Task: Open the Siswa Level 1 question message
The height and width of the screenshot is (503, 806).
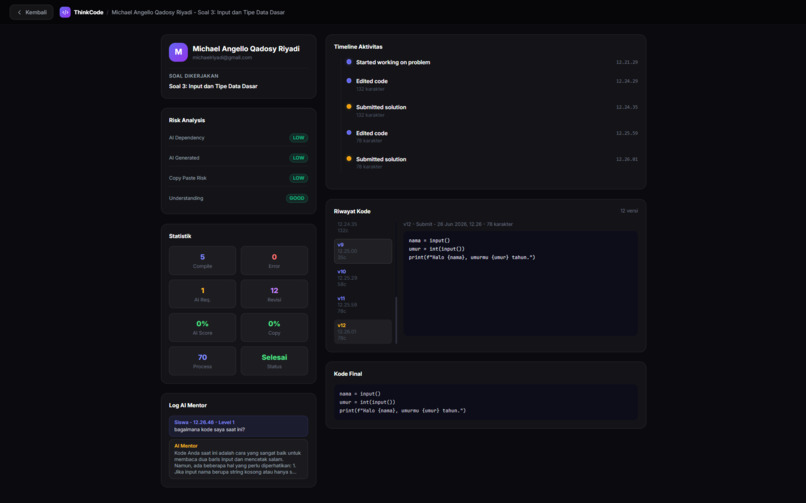Action: click(239, 426)
